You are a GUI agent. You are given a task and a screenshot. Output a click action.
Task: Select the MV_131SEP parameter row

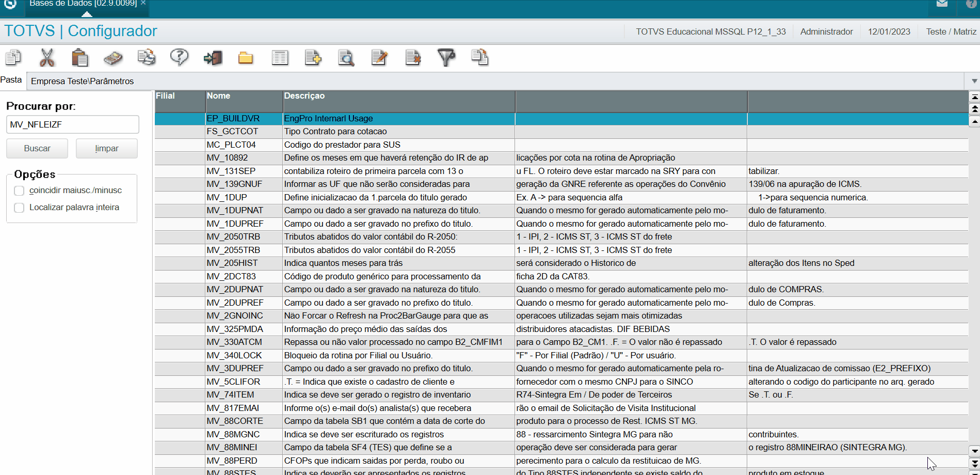click(x=561, y=171)
